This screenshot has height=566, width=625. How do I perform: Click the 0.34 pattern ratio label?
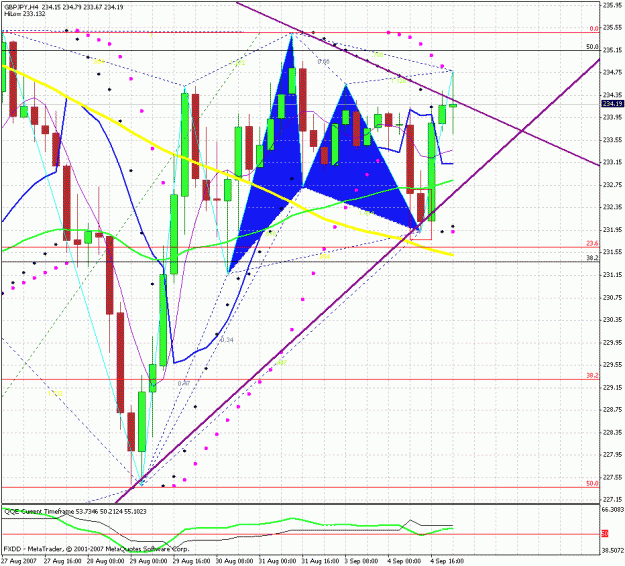point(227,340)
